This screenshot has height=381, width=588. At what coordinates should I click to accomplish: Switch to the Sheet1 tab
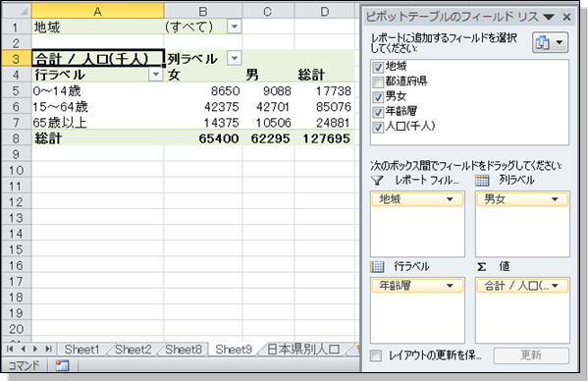point(81,350)
